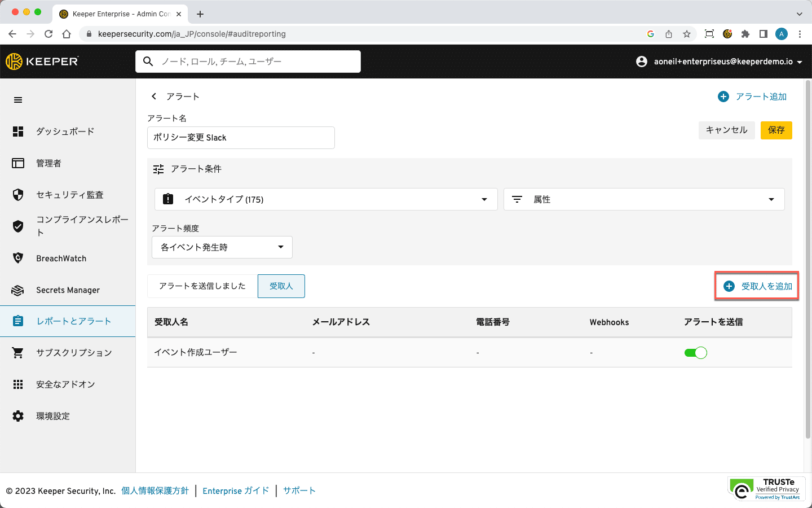Open the アラート頻度 frequency dropdown
812x508 pixels.
pos(222,247)
